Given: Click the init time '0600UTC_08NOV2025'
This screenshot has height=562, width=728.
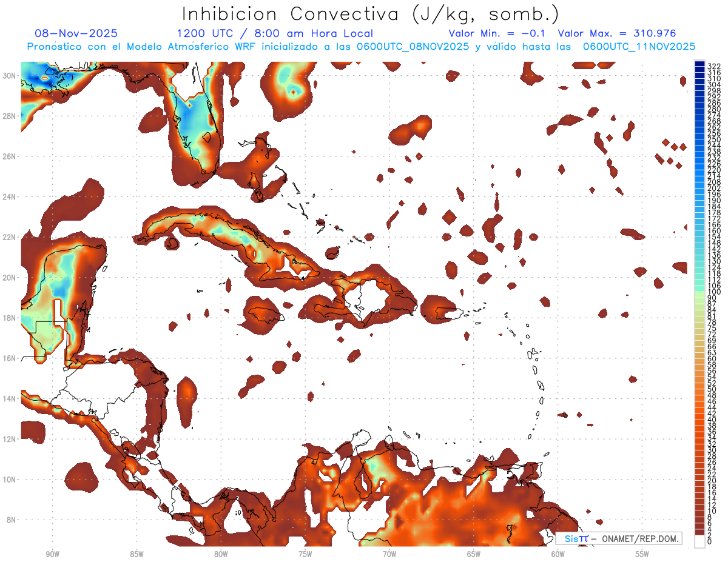Looking at the screenshot, I should tap(413, 47).
